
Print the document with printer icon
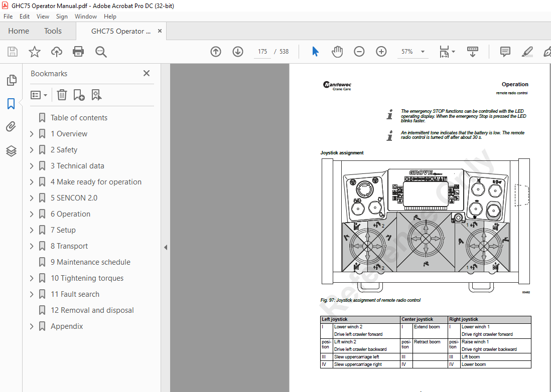(78, 52)
